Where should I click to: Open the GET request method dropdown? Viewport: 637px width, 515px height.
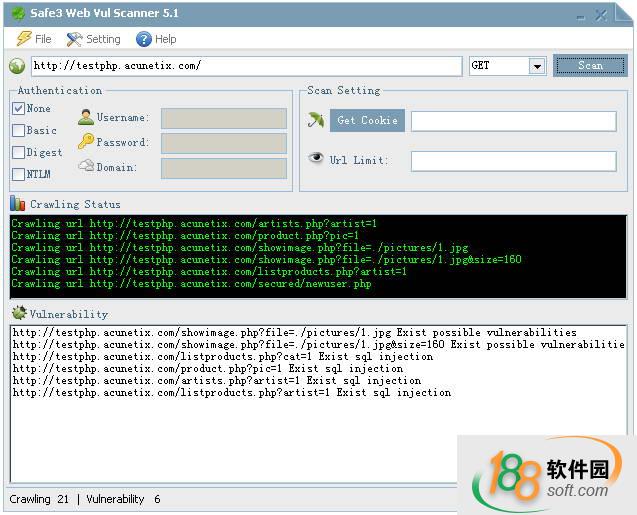click(x=537, y=66)
